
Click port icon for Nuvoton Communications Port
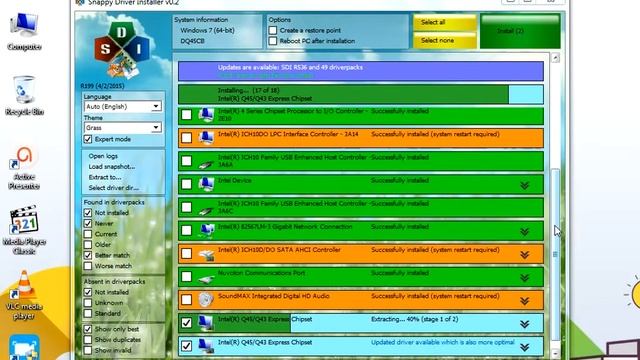206,280
